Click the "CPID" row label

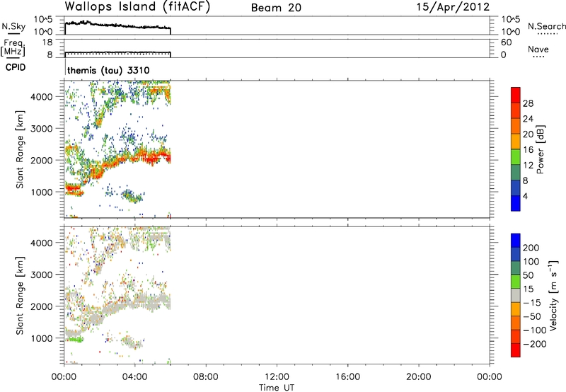click(x=16, y=67)
